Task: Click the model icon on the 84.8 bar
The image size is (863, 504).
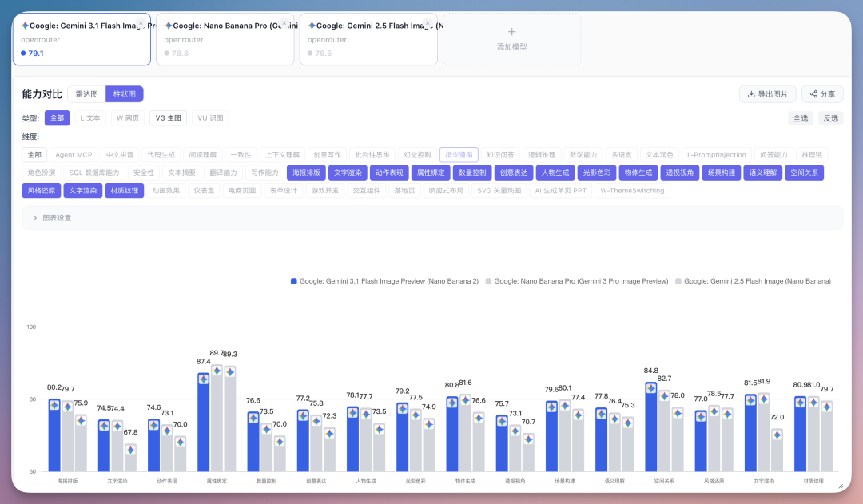Action: click(x=651, y=388)
